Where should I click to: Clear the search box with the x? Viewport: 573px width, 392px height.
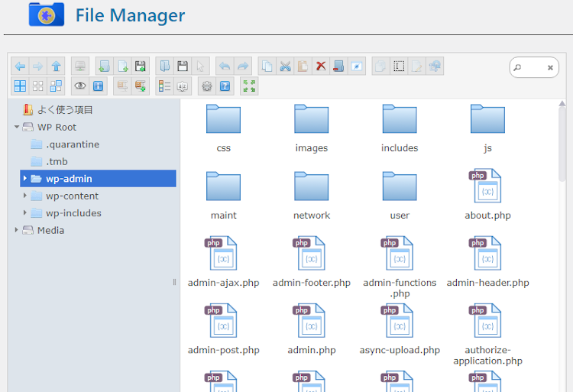pyautogui.click(x=550, y=67)
